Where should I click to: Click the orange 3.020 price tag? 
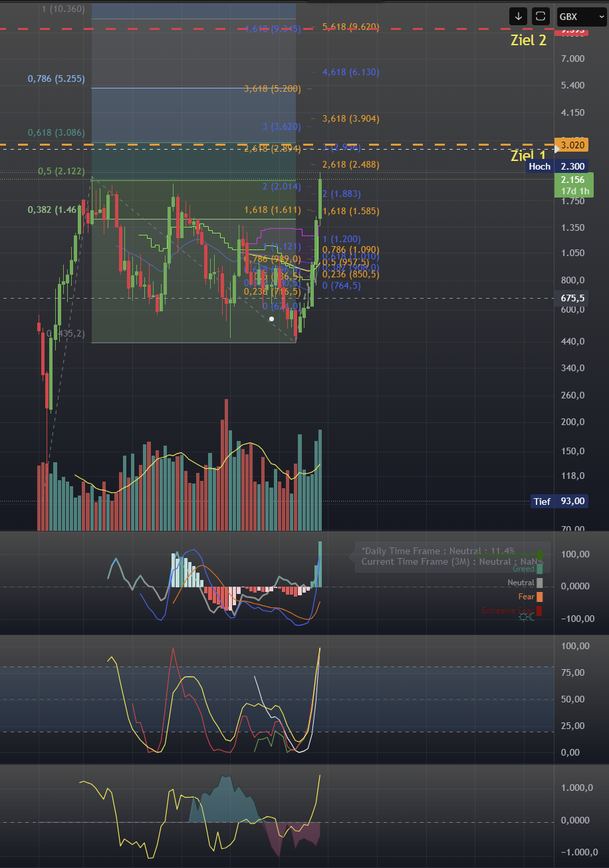(572, 144)
